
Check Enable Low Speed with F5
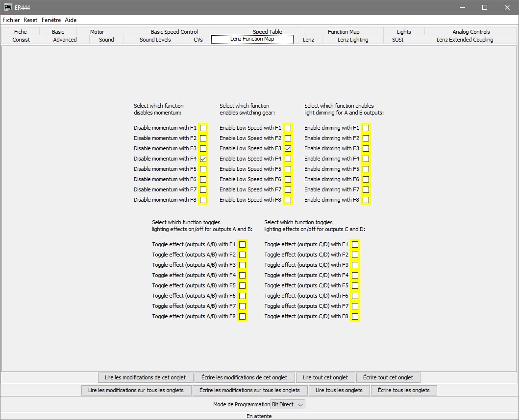click(288, 169)
